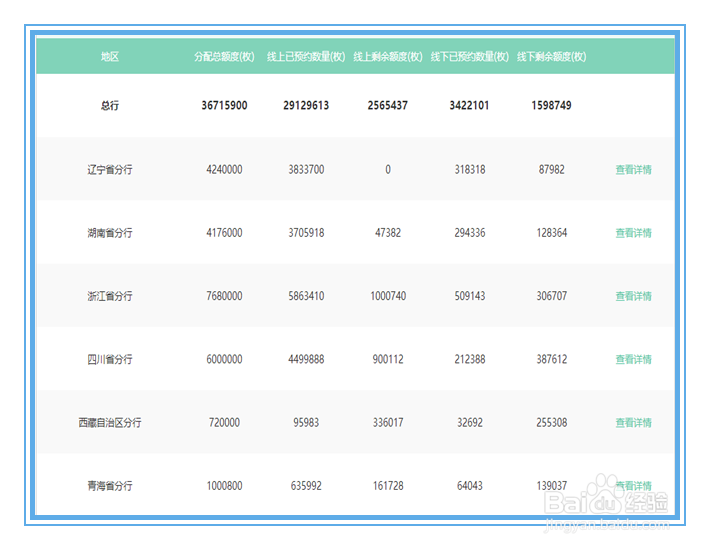Select total value 3422101
710x550 pixels.
coord(470,105)
